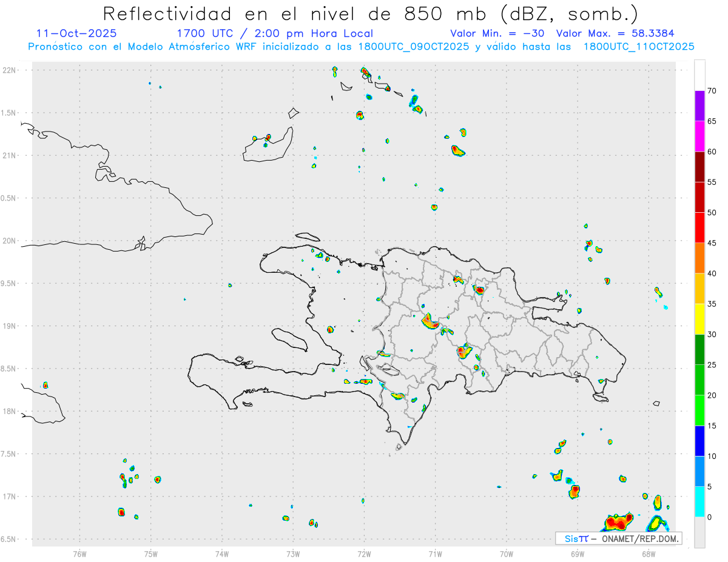728x562 pixels.
Task: Click the '70W' longitude label
Action: 507,554
